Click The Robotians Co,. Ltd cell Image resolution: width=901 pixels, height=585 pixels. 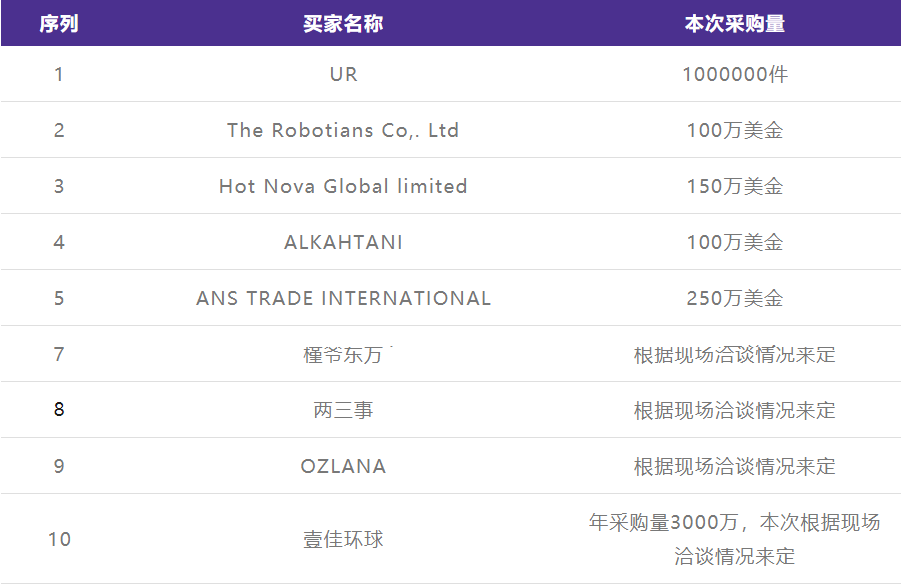[x=343, y=130]
